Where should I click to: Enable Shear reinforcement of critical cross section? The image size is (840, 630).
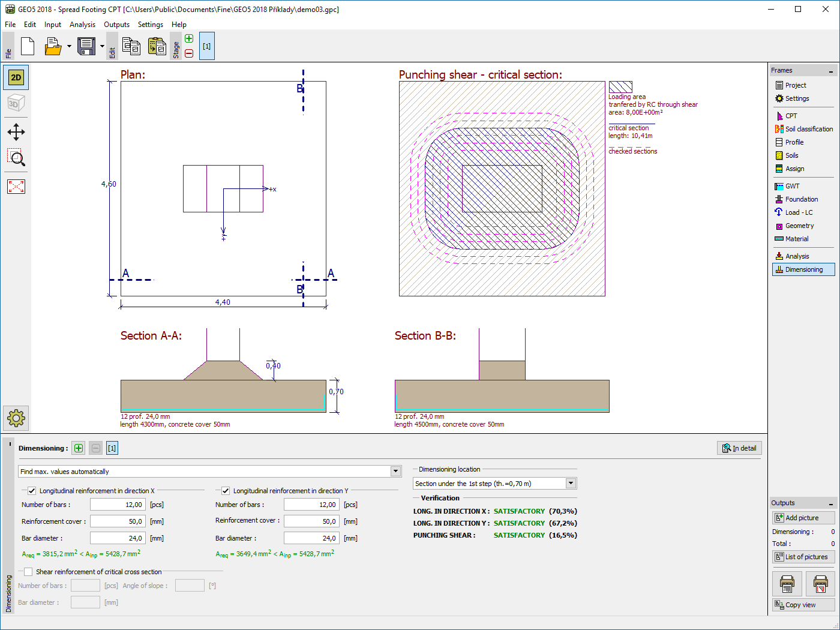click(x=28, y=572)
